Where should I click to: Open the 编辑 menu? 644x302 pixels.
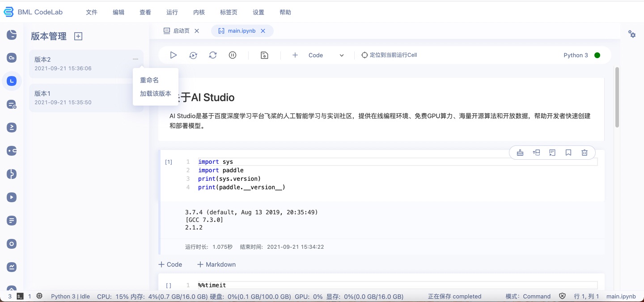pos(119,12)
